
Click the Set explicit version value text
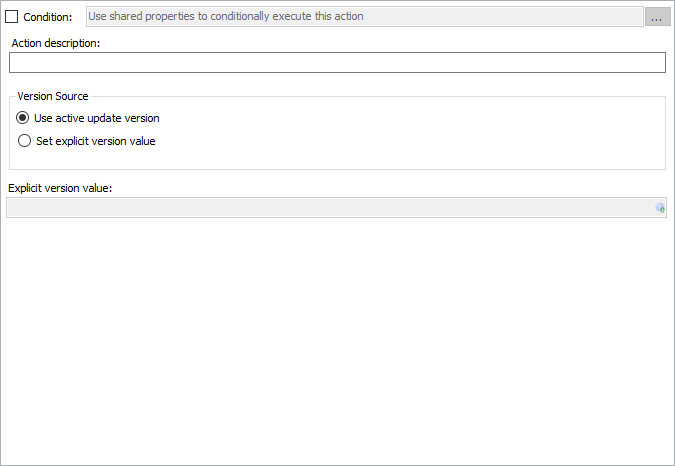[x=95, y=141]
